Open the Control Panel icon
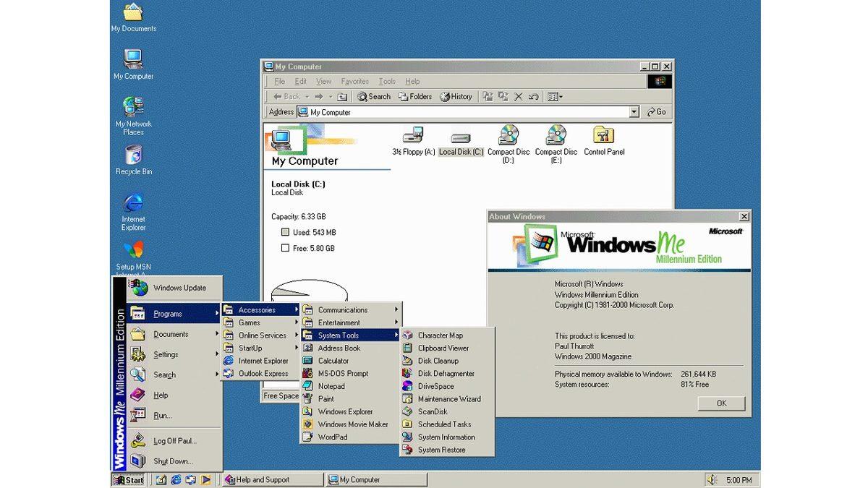Viewport: 868px width, 488px height. pos(603,137)
